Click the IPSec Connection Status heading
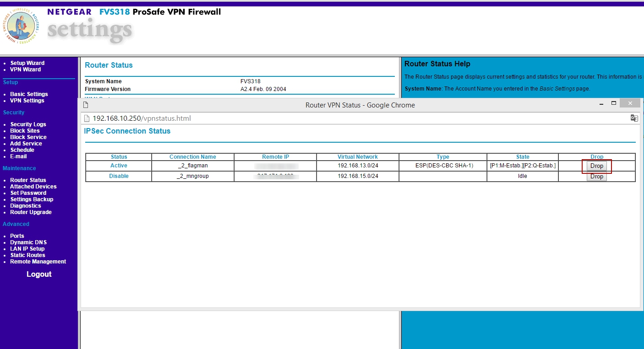This screenshot has width=644, height=349. point(127,131)
